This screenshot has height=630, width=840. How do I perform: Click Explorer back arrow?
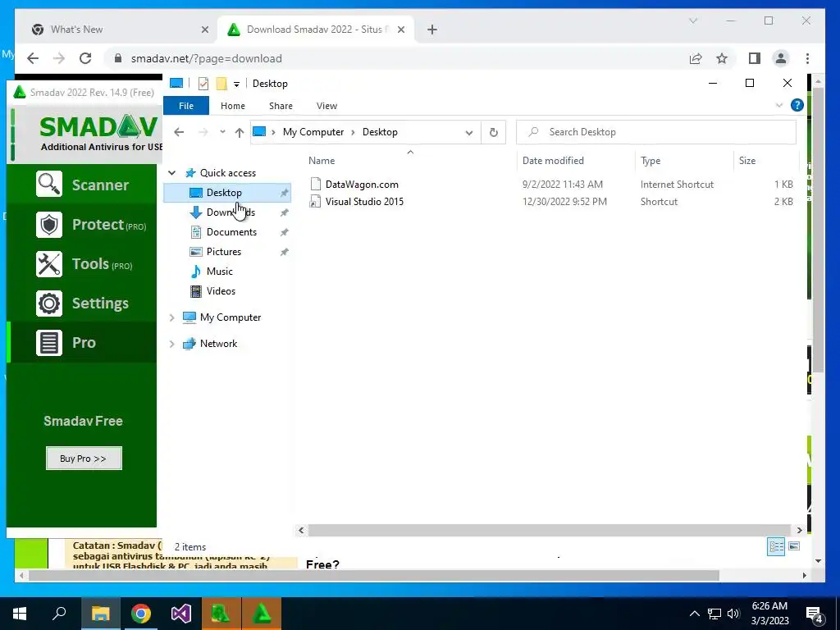[179, 132]
